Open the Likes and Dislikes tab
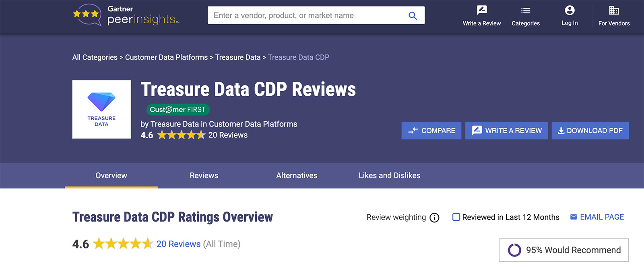Viewport: 644px width, 267px height. click(x=390, y=176)
